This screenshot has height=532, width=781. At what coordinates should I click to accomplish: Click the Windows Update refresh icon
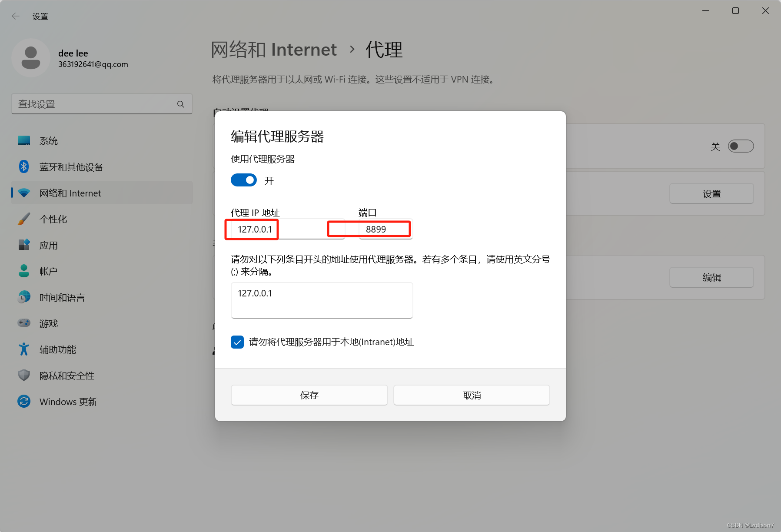pos(24,401)
